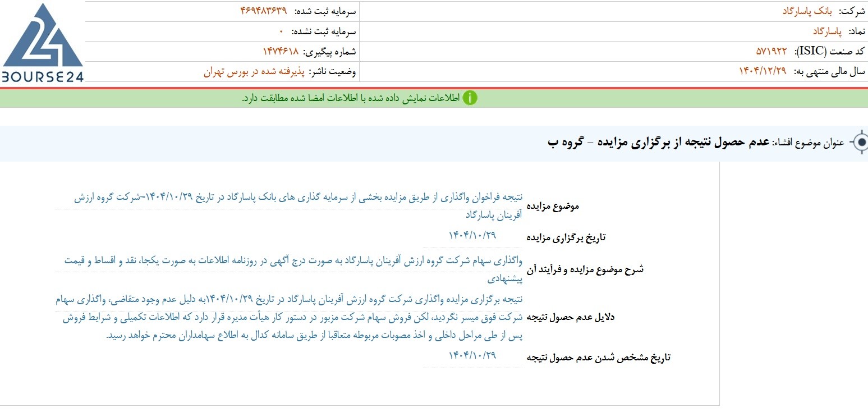
Task: Click the کد صنعت (ISIC) label
Action: pos(830,52)
